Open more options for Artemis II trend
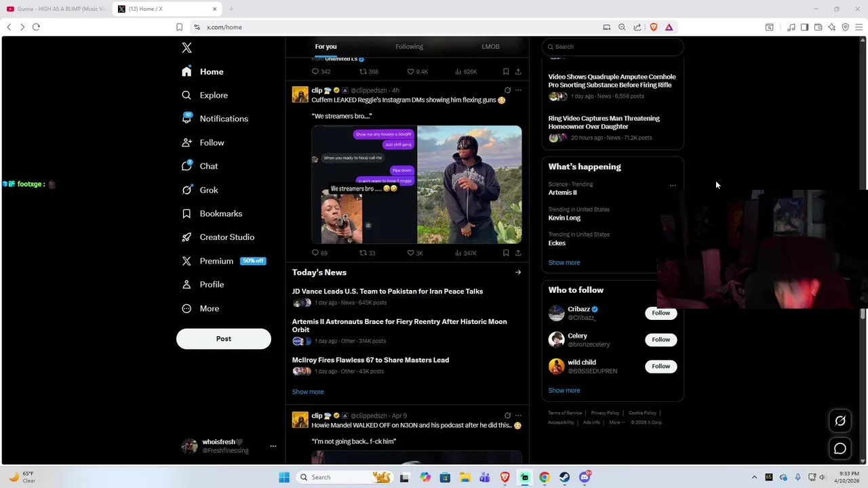The image size is (868, 488). click(673, 185)
